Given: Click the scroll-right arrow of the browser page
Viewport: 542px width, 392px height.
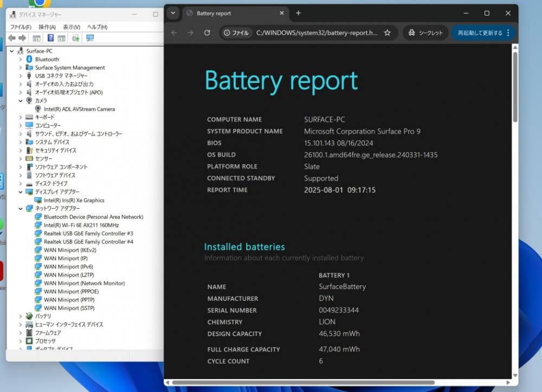Looking at the screenshot, I should (508, 382).
